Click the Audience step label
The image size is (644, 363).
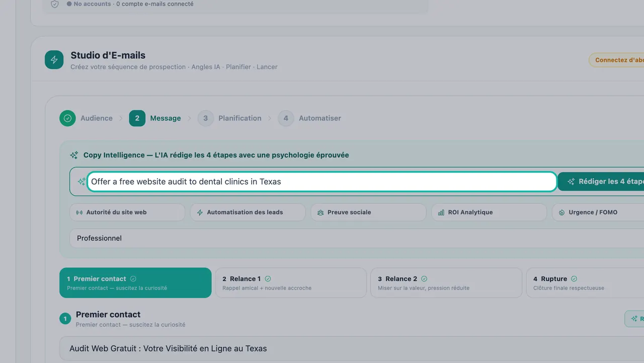click(97, 118)
